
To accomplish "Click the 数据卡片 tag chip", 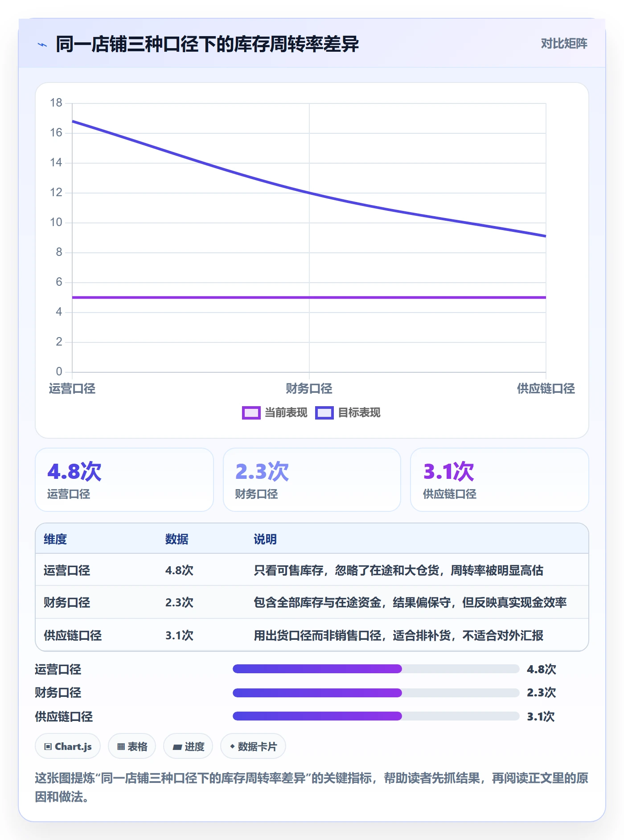I will (253, 746).
